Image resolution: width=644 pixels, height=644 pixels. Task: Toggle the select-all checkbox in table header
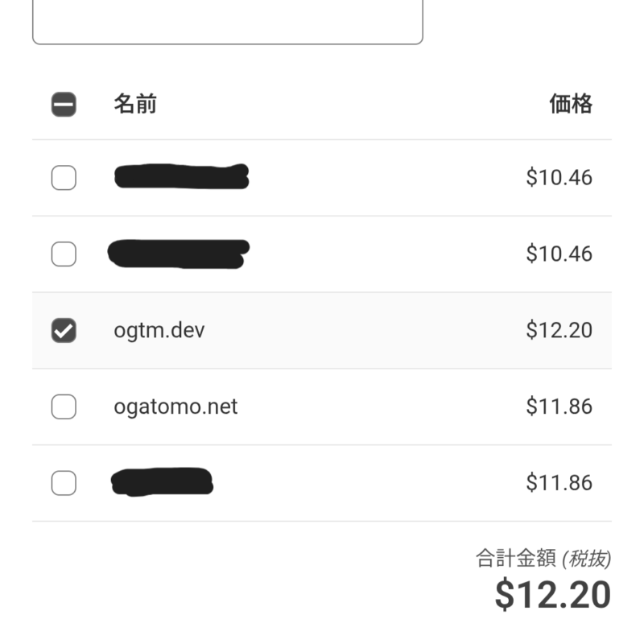(64, 105)
